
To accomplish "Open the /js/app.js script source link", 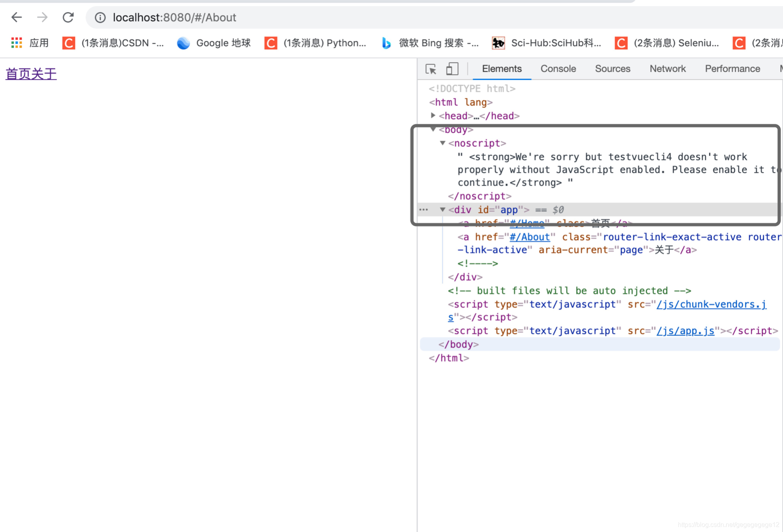I will coord(685,331).
